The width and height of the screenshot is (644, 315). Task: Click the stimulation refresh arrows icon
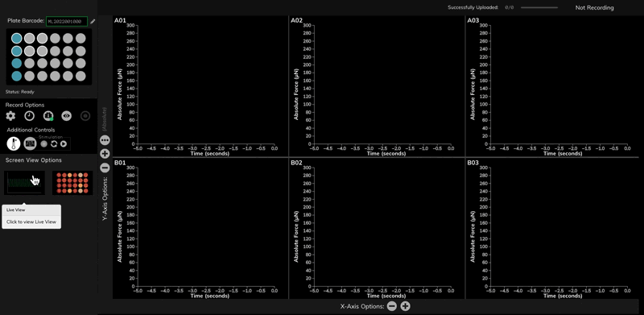coord(54,144)
